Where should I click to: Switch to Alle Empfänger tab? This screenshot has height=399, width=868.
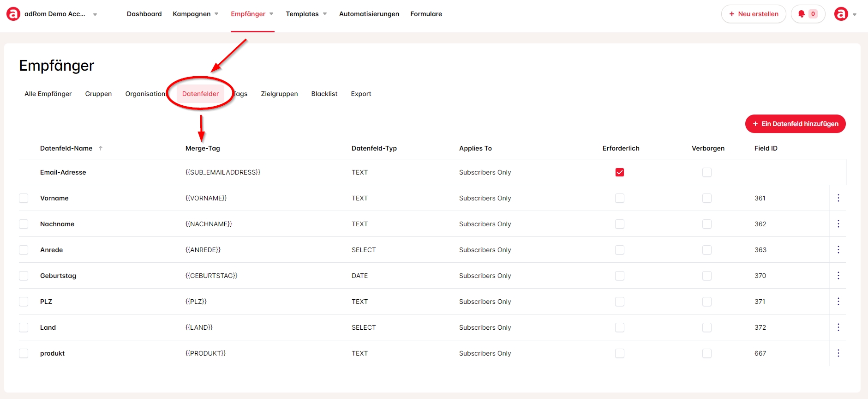(48, 94)
